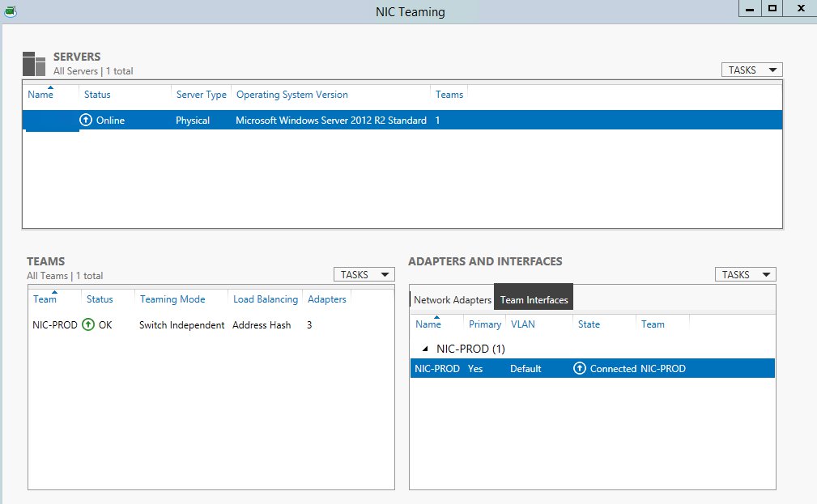This screenshot has height=504, width=817.
Task: Sort servers by Status column
Action: [97, 94]
